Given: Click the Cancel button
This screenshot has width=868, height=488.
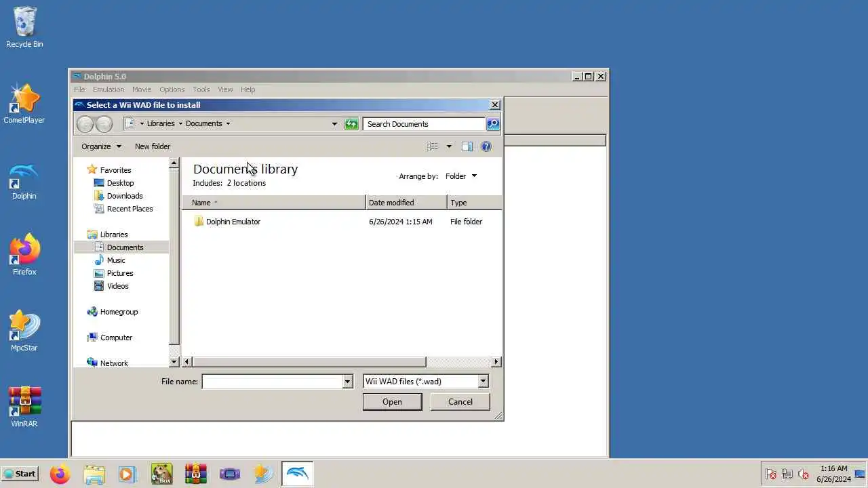Looking at the screenshot, I should pyautogui.click(x=460, y=402).
